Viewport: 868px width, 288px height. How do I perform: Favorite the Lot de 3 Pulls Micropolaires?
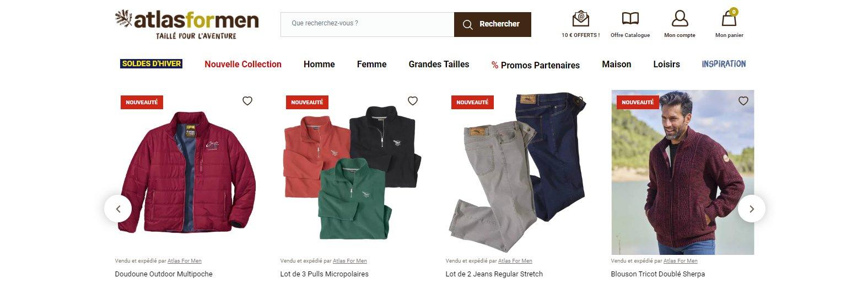pos(413,101)
